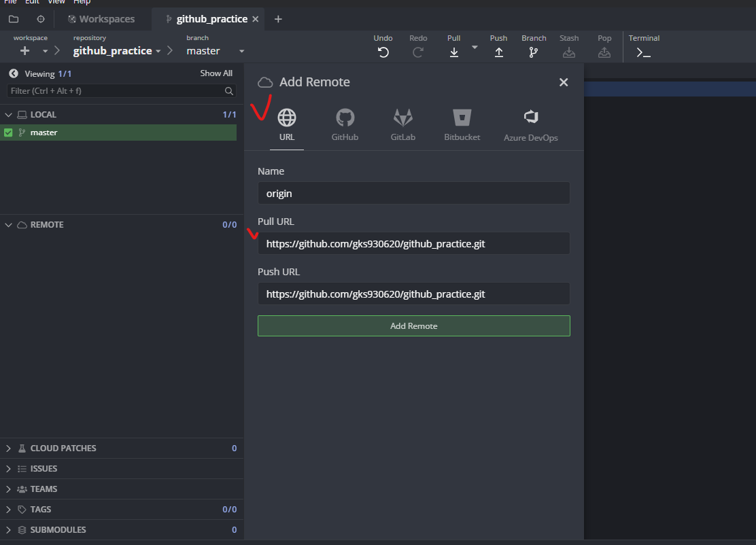The height and width of the screenshot is (545, 756).
Task: Select the GitLab remote tab
Action: pos(403,125)
